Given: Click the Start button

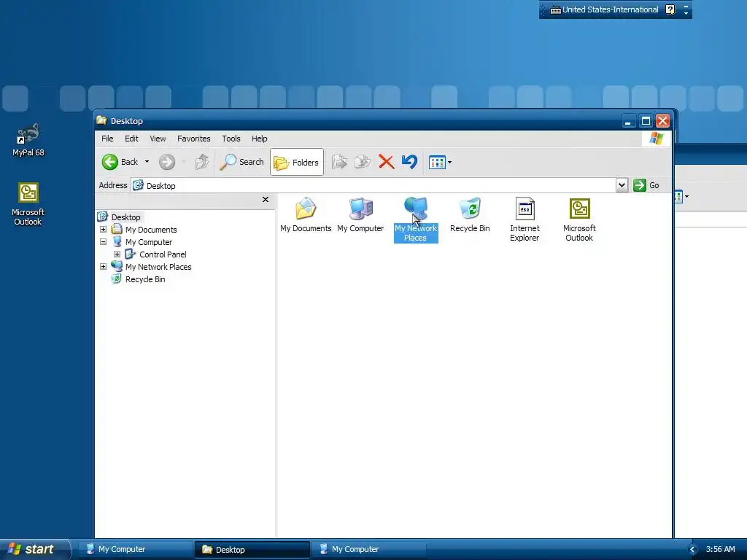Looking at the screenshot, I should 34,549.
